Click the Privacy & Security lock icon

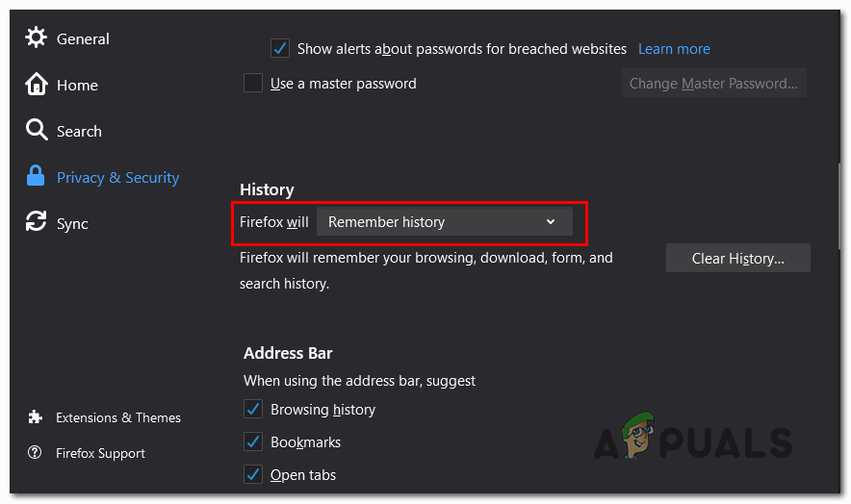click(37, 177)
